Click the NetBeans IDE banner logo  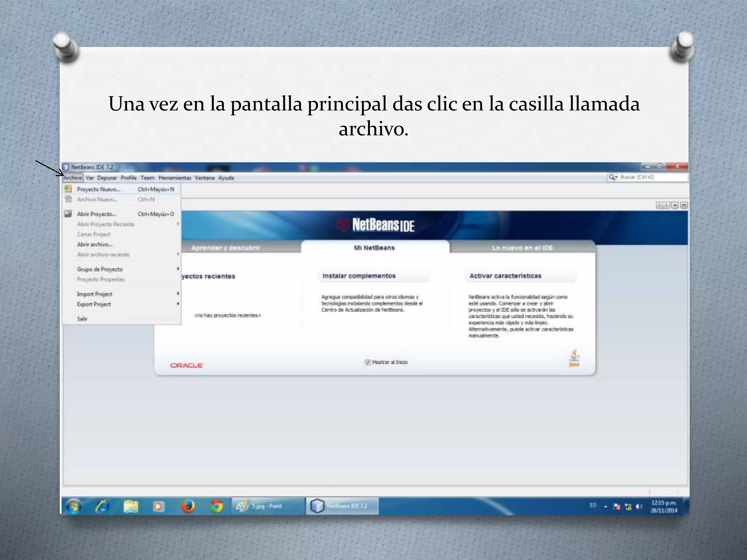click(375, 225)
